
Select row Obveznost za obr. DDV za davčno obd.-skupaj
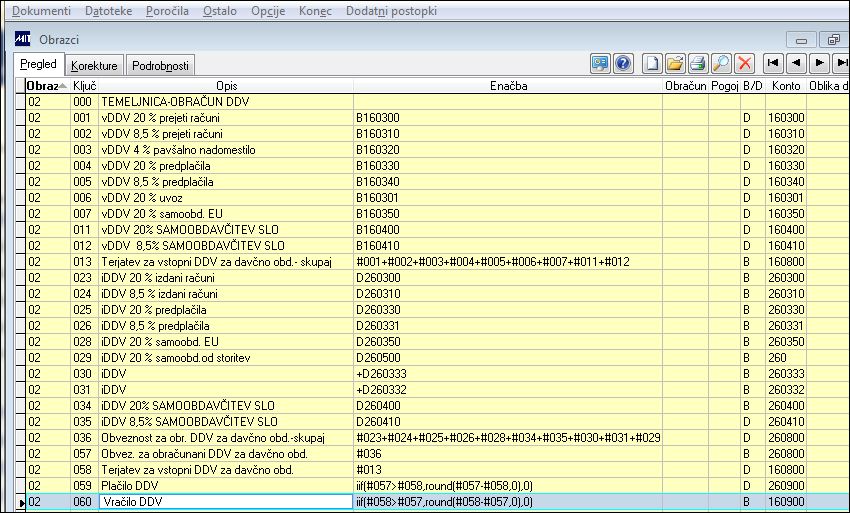tap(437, 438)
